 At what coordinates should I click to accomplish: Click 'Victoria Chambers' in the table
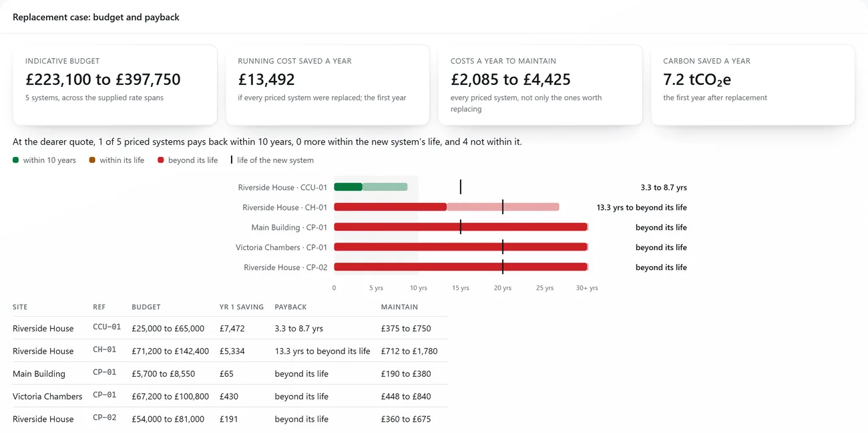point(47,397)
